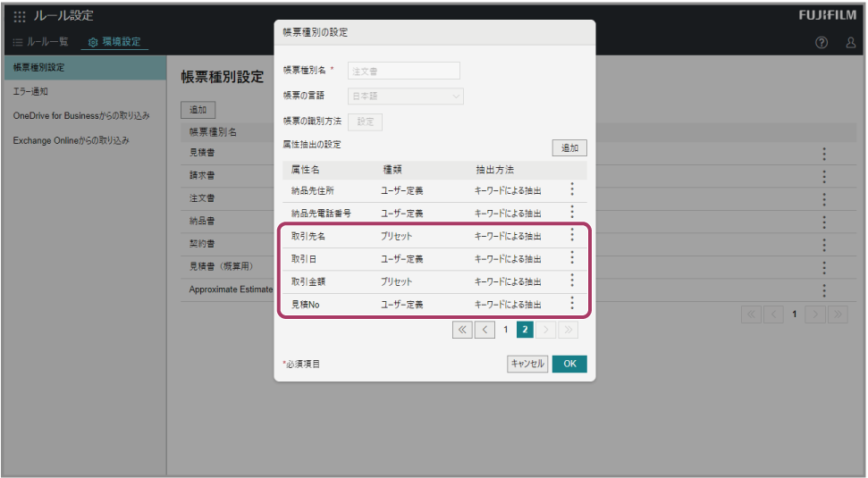Click the 種類 column header

(x=392, y=170)
